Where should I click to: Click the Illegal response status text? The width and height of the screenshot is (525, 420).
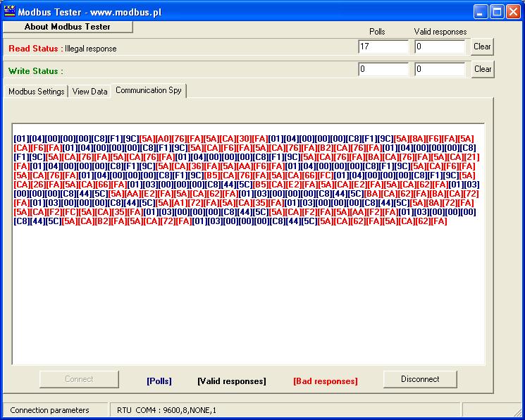coord(91,49)
